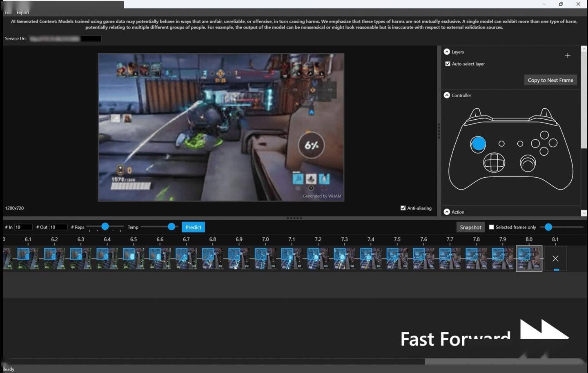Select the highlighted frame thumbnail at 8.0
Image resolution: width=588 pixels, height=373 pixels.
click(x=529, y=258)
